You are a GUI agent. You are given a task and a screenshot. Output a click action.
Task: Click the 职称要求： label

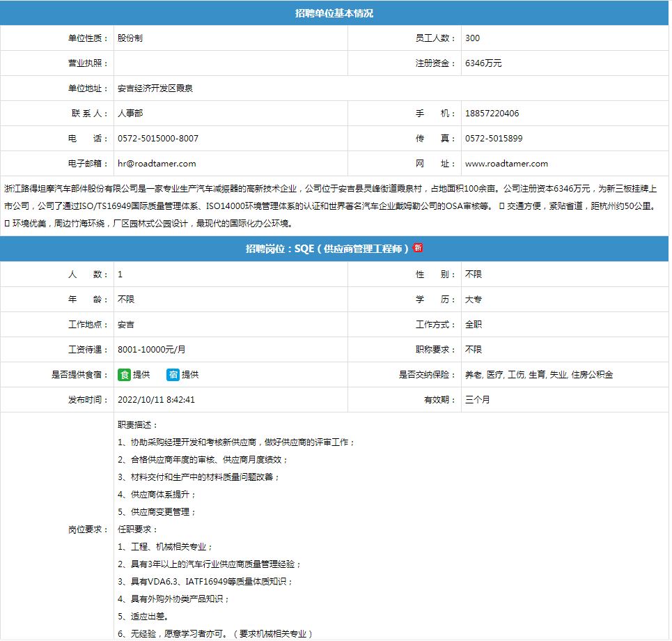click(436, 350)
